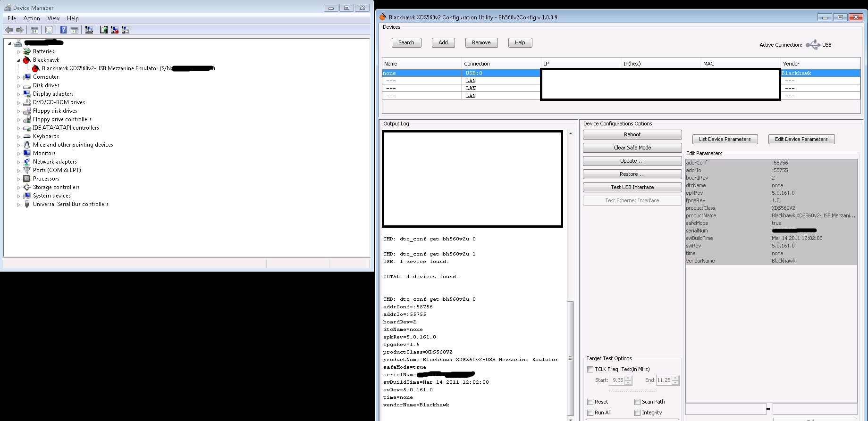Click the Monitors category icon
Screen dimensions: 868x421
pyautogui.click(x=27, y=153)
